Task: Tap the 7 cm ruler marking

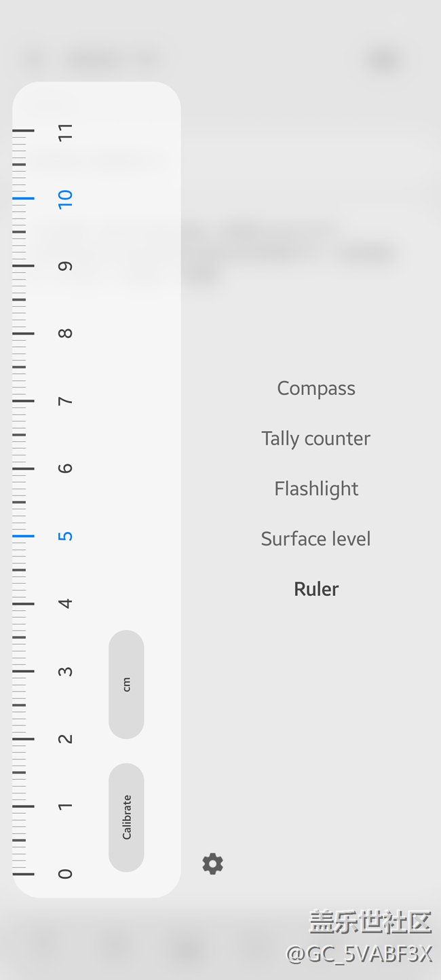Action: point(65,401)
